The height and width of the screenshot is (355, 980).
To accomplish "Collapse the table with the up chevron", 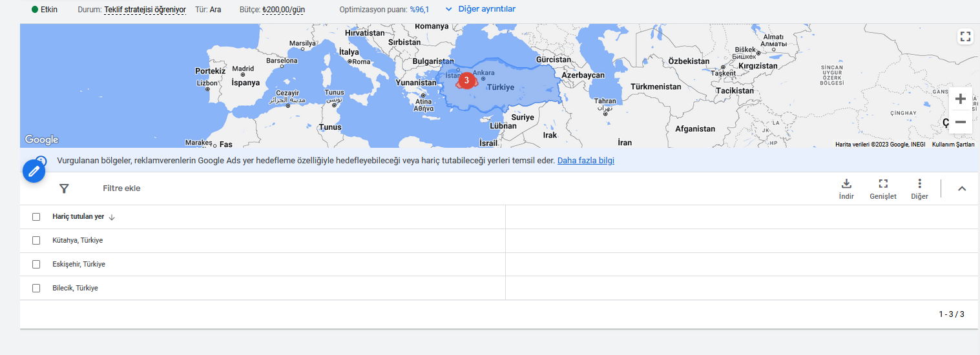I will click(x=962, y=188).
